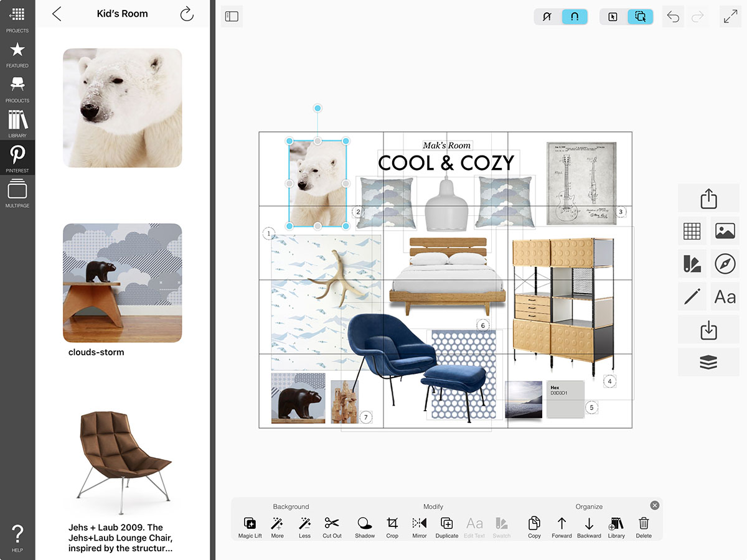Click the Magic Lift tool
The width and height of the screenshot is (747, 560).
250,526
